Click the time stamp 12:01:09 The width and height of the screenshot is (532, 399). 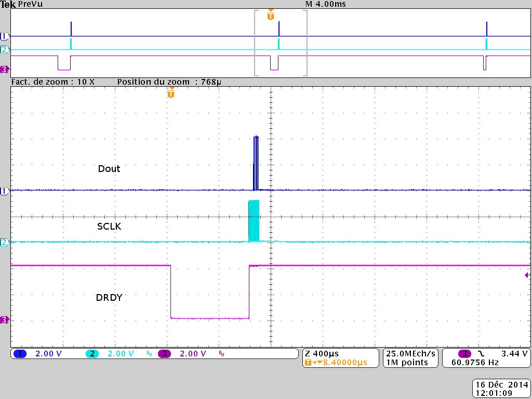pos(494,394)
